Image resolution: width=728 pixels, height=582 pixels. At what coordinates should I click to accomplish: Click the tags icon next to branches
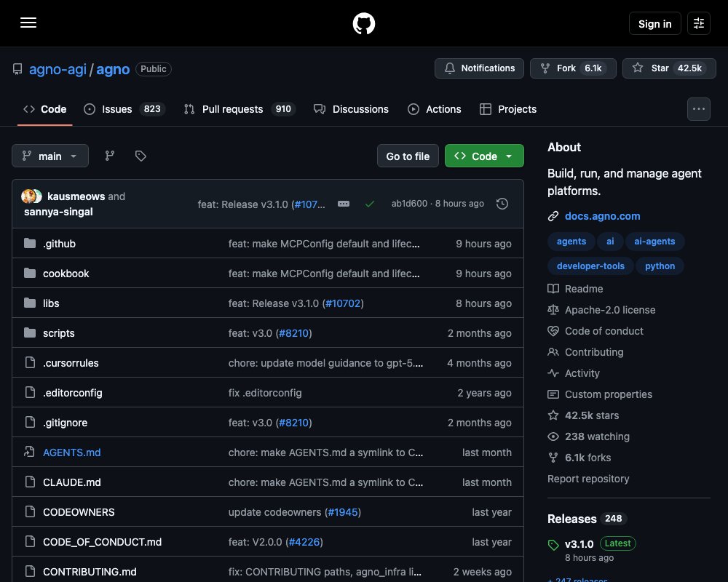pos(141,156)
